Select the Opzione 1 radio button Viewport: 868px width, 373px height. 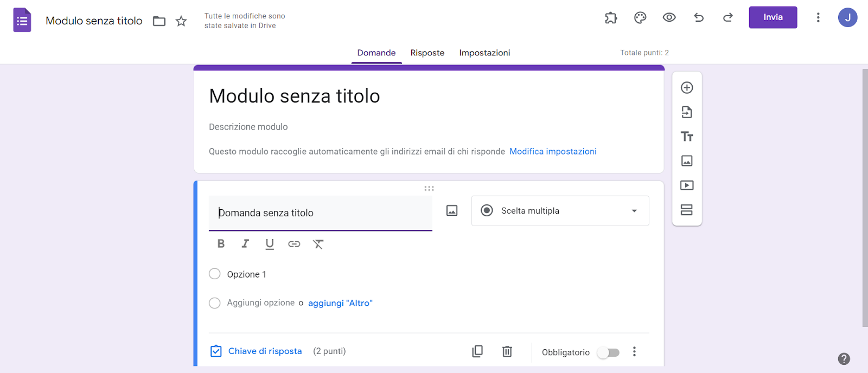pyautogui.click(x=215, y=274)
